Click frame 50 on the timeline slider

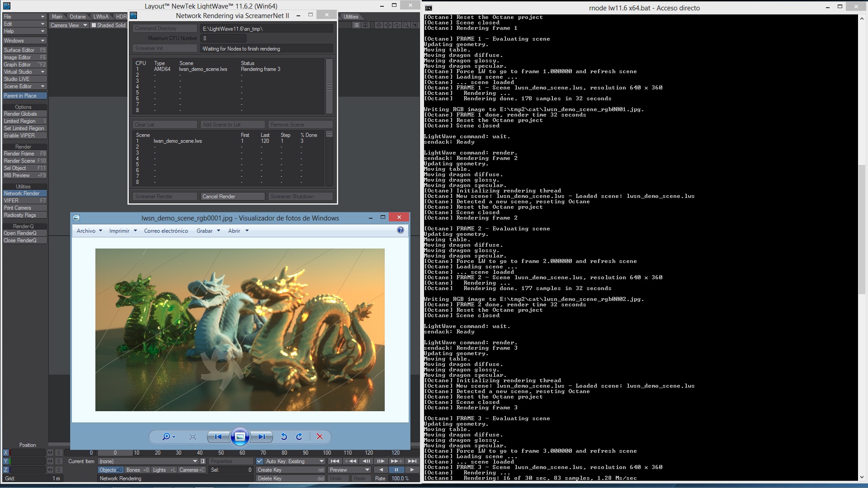(x=221, y=453)
